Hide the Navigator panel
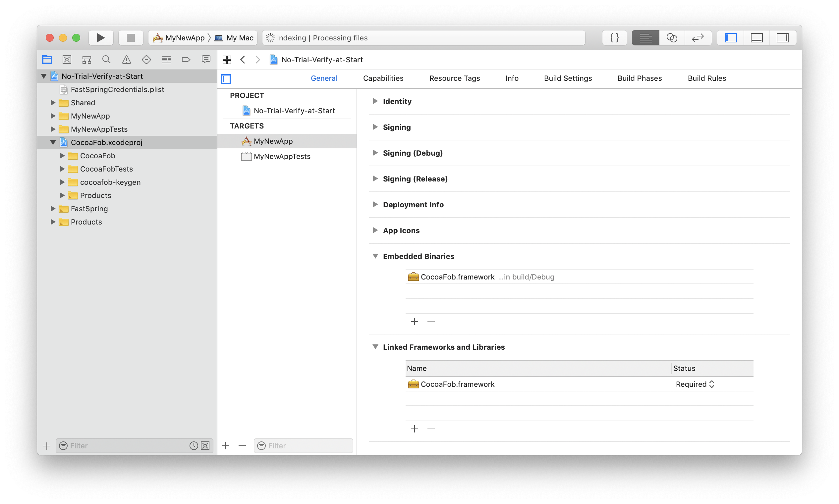Viewport: 839px width, 504px height. point(730,38)
